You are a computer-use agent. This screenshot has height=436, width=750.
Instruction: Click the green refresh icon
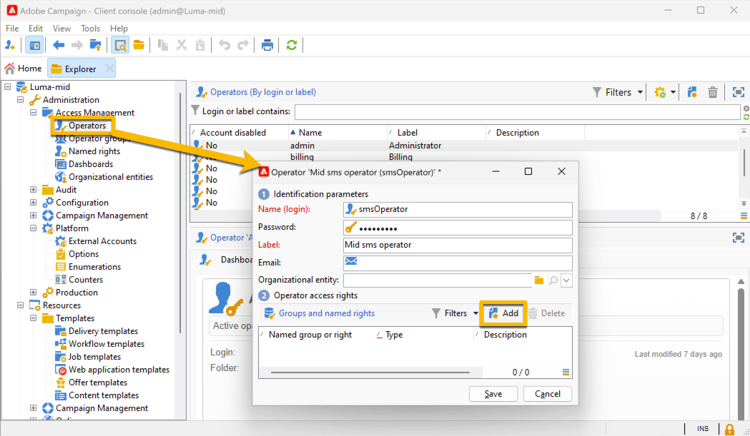coord(291,45)
